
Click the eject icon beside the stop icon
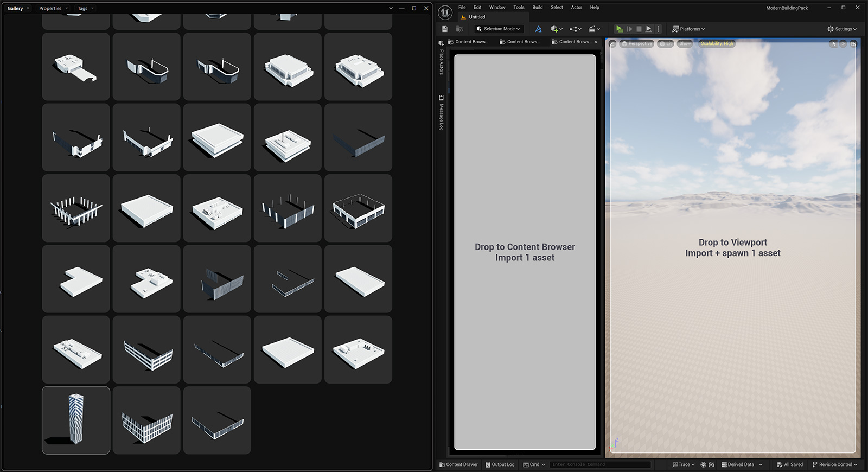648,29
